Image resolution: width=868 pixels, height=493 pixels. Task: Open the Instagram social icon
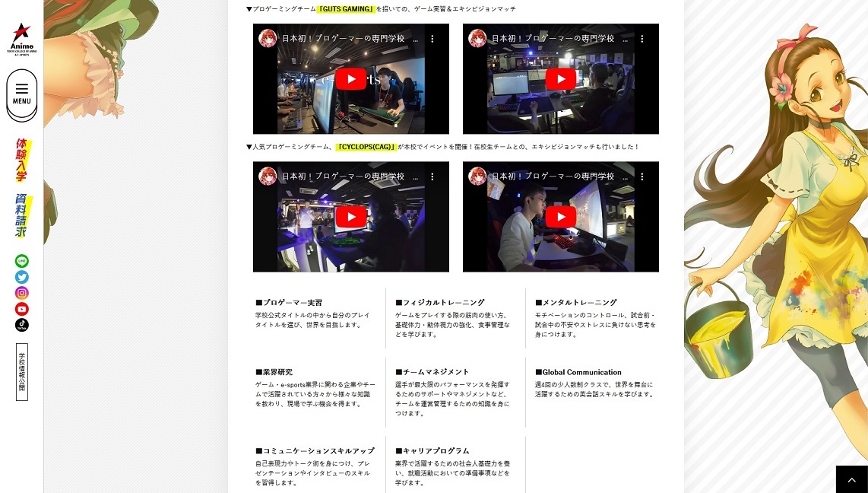point(22,293)
